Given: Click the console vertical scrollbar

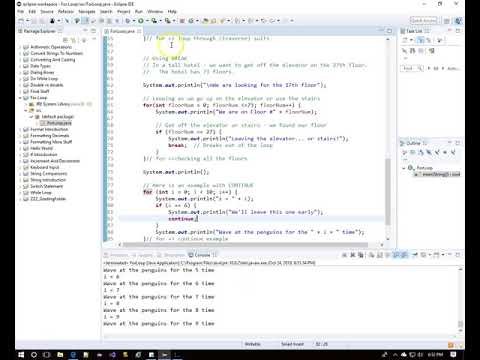Looking at the screenshot, I should (460, 324).
